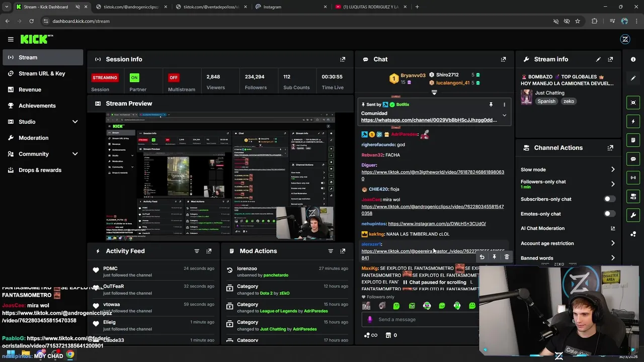644x362 pixels.
Task: Open Followers-only chat options
Action: [568, 184]
